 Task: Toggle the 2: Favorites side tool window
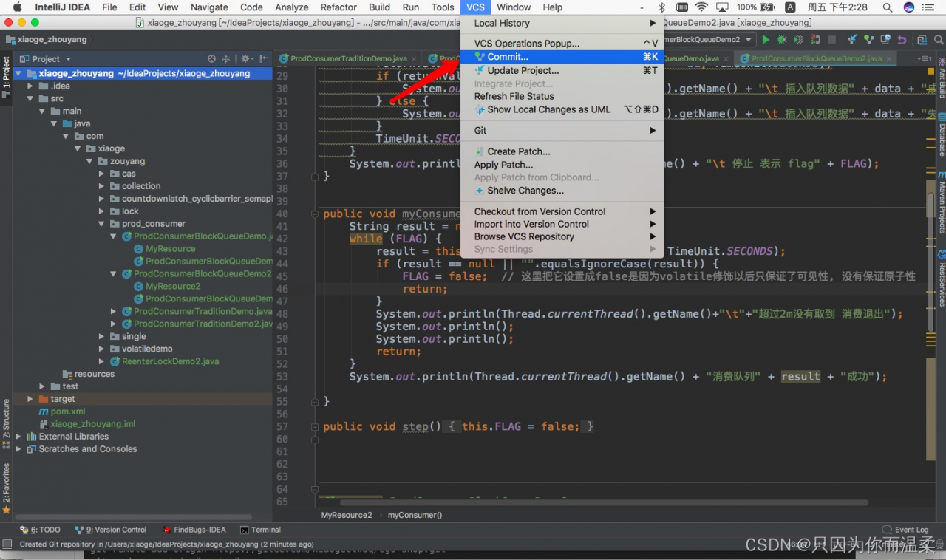click(x=6, y=488)
